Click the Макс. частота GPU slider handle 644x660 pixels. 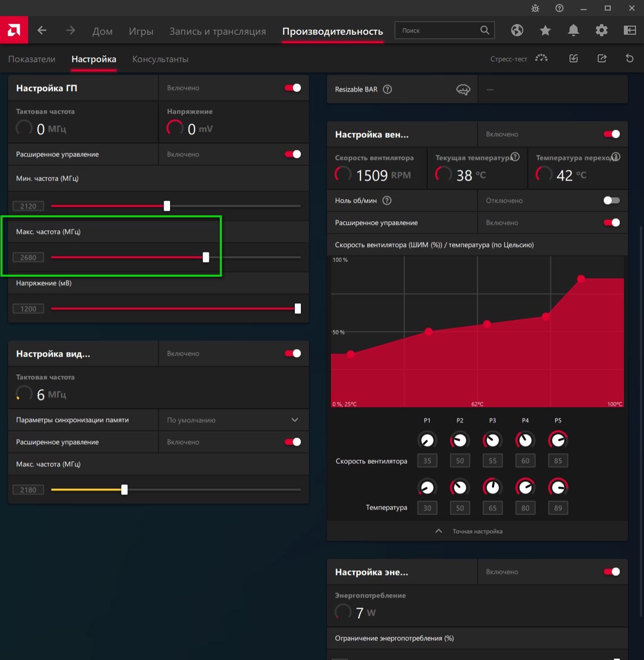pyautogui.click(x=206, y=257)
